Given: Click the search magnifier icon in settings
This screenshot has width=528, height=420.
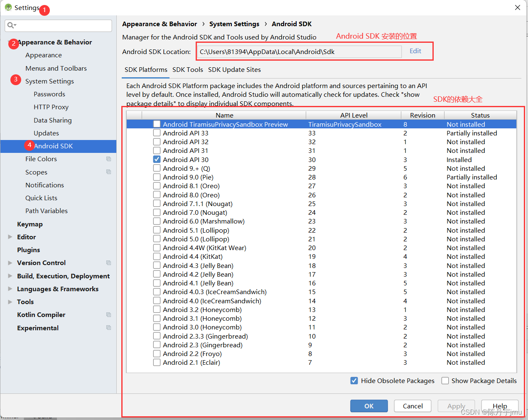Looking at the screenshot, I should [10, 25].
